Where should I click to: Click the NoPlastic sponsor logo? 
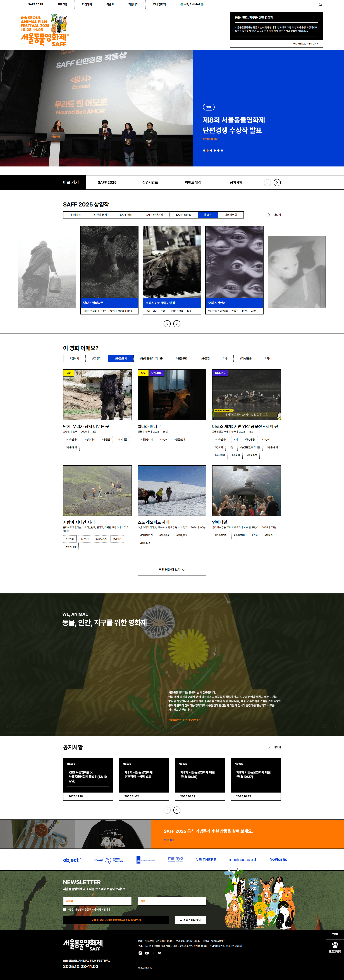click(x=278, y=859)
